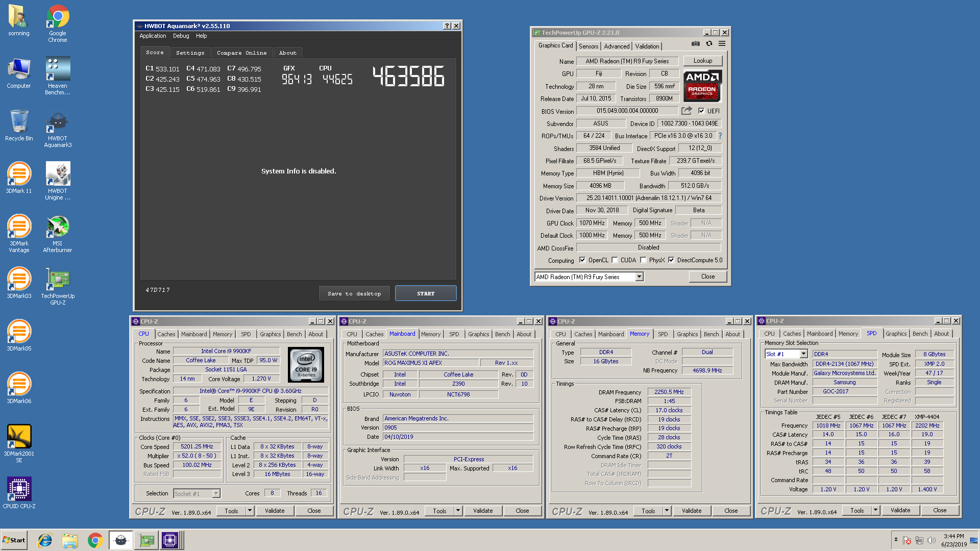Launch 3DMark06 shortcut
The width and height of the screenshot is (980, 551).
[18, 388]
